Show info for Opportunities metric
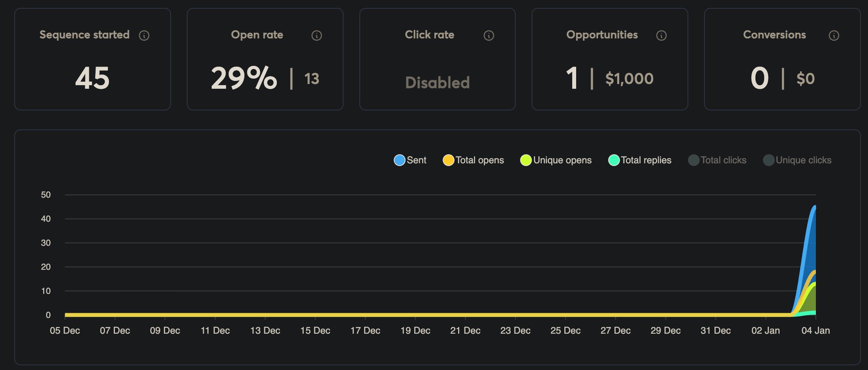The height and width of the screenshot is (370, 868). point(661,36)
